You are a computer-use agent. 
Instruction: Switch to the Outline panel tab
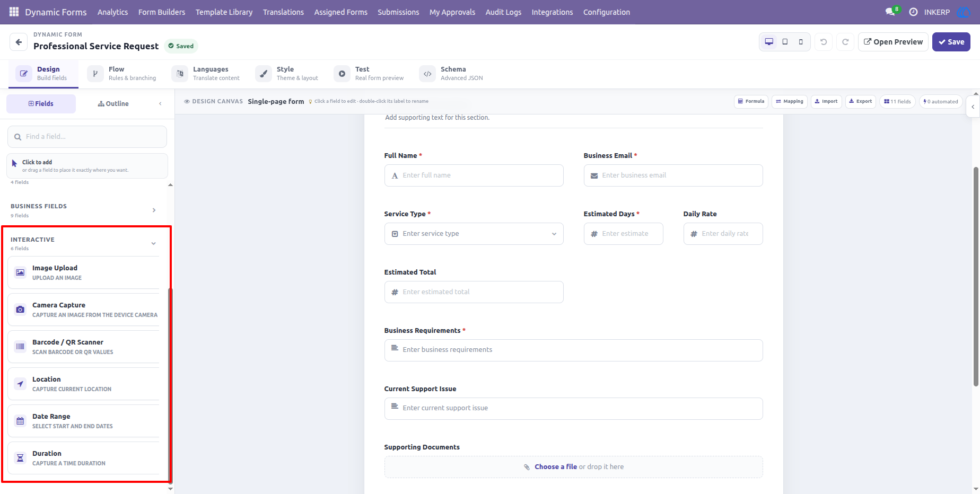pos(113,103)
